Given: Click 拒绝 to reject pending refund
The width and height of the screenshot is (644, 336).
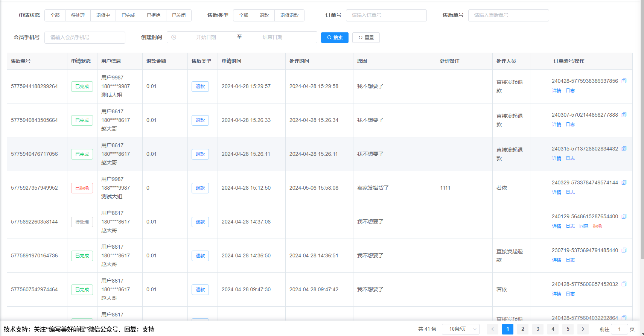Looking at the screenshot, I should coord(597,226).
